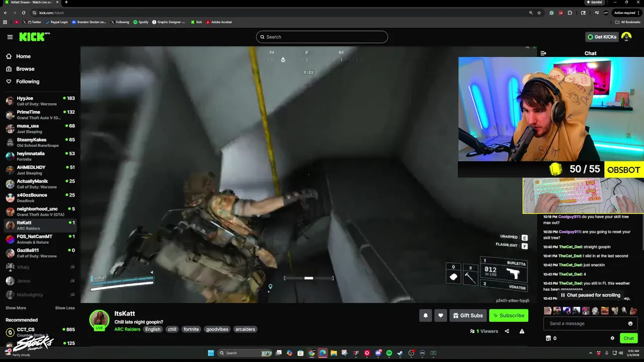Expand the list with Show More
644x362 pixels.
[16, 308]
